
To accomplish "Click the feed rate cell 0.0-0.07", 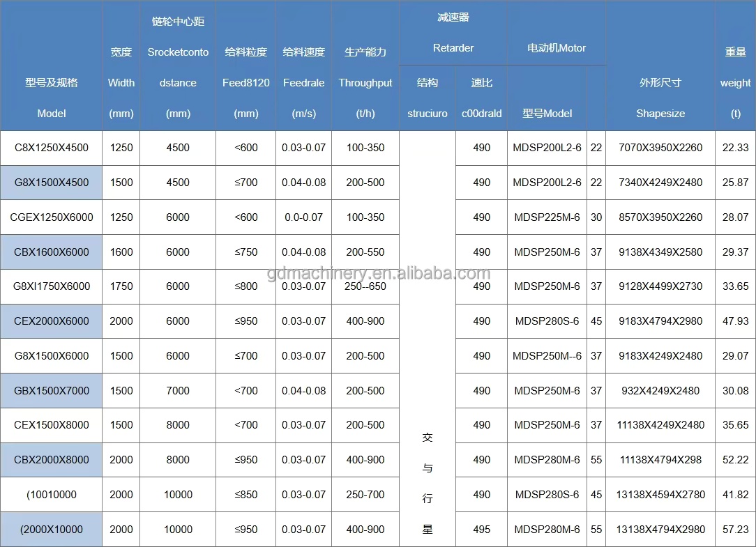I will tap(303, 217).
